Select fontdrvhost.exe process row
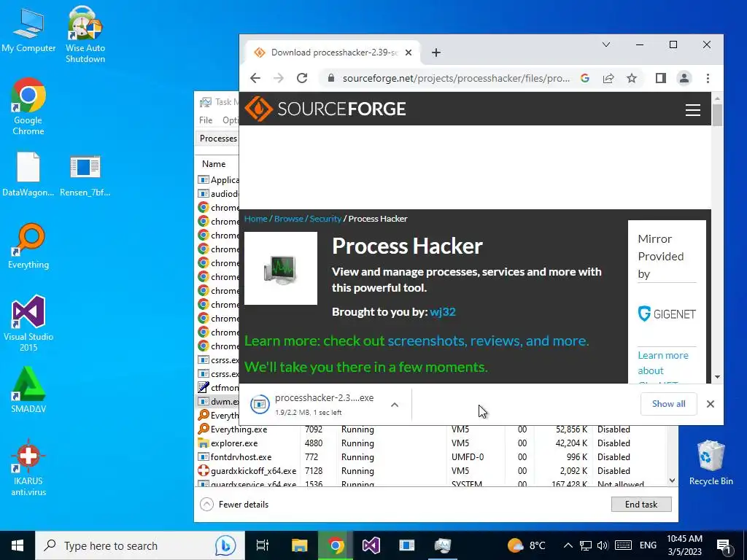This screenshot has height=560, width=747. pos(430,457)
